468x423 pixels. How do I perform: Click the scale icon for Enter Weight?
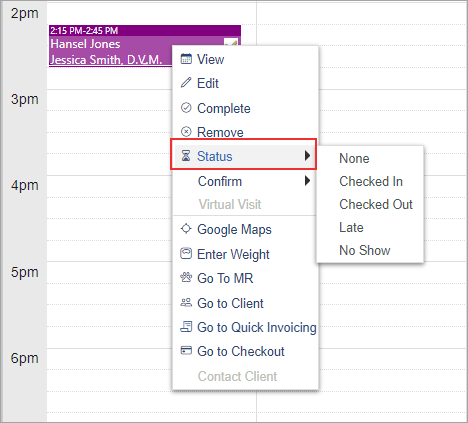[x=186, y=253]
